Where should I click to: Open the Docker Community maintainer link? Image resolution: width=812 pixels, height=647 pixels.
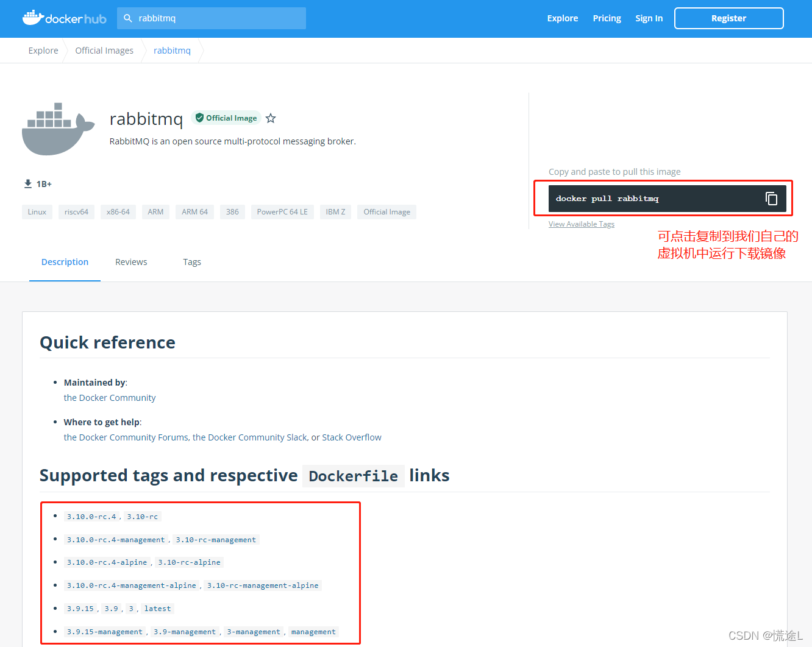pyautogui.click(x=110, y=398)
